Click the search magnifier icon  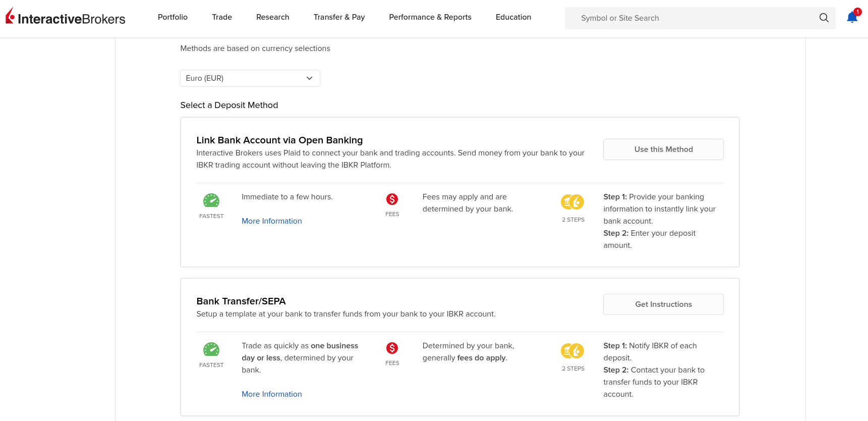824,18
